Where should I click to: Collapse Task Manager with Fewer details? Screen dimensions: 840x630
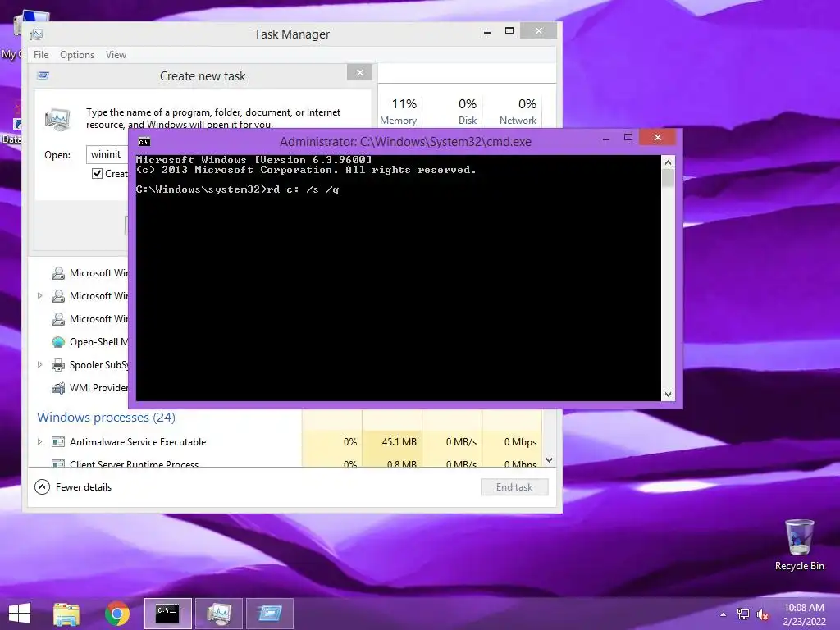pyautogui.click(x=73, y=487)
